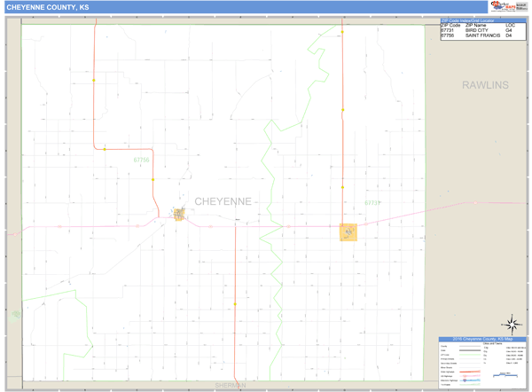Click the green '67731' ZIP label on map
Image resolution: width=532 pixels, height=392 pixels.
372,202
